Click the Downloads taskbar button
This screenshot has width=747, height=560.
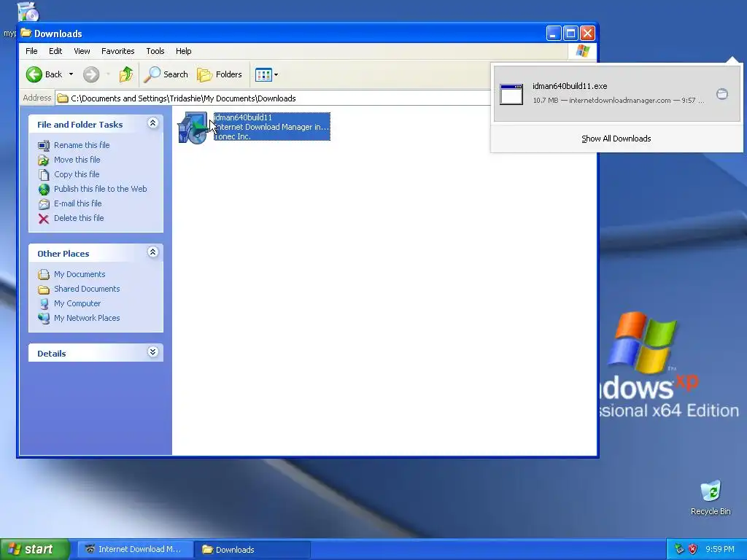tap(252, 550)
